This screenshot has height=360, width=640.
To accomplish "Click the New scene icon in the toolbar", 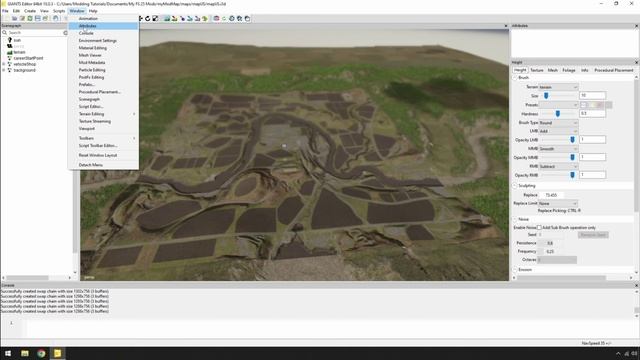I will coord(6,18).
